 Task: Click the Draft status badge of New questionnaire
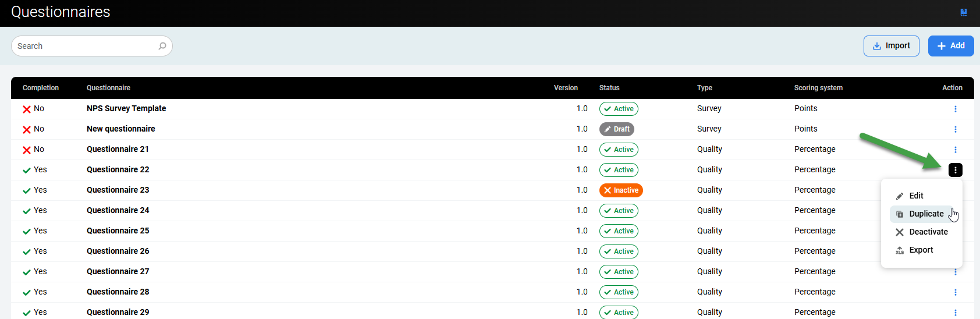pos(616,129)
